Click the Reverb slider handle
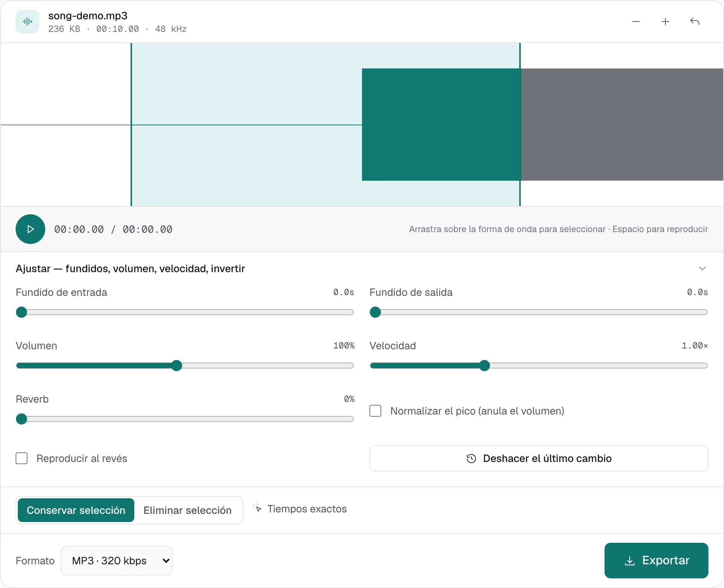Screen dimensions: 724x588 pyautogui.click(x=22, y=419)
